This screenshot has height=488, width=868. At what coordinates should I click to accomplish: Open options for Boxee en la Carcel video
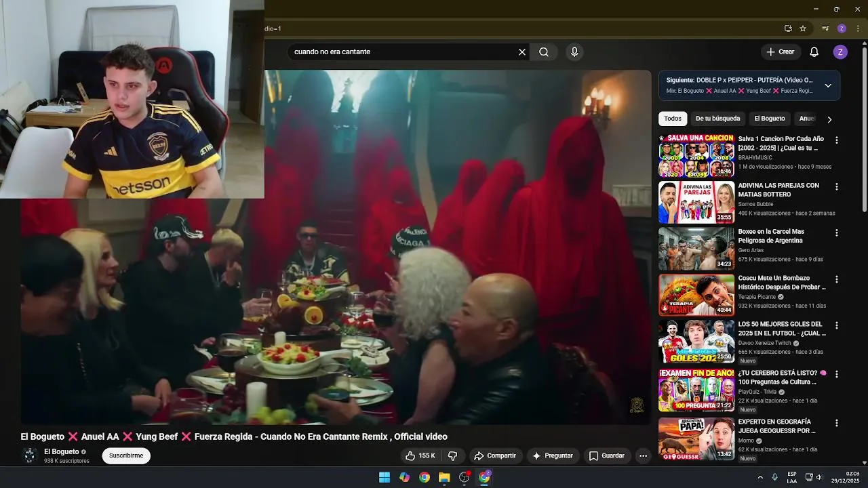[x=836, y=232]
